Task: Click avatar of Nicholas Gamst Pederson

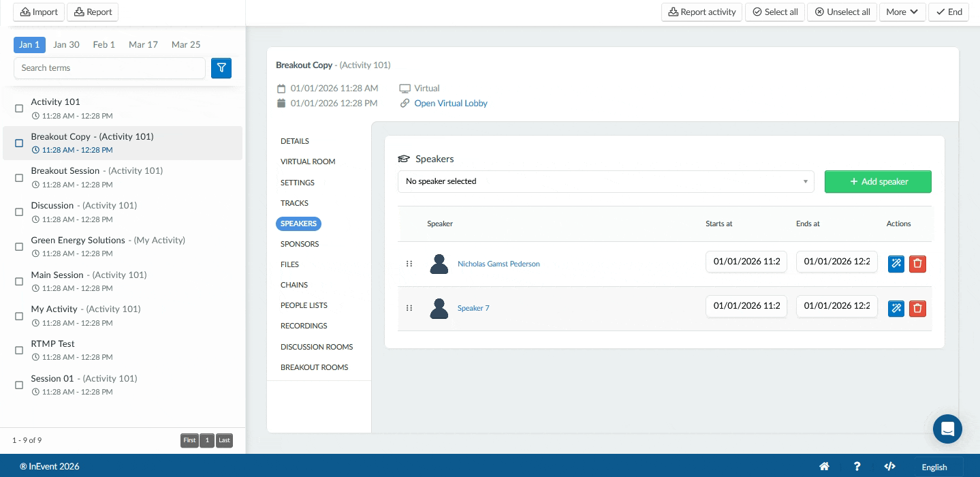Action: [x=439, y=264]
